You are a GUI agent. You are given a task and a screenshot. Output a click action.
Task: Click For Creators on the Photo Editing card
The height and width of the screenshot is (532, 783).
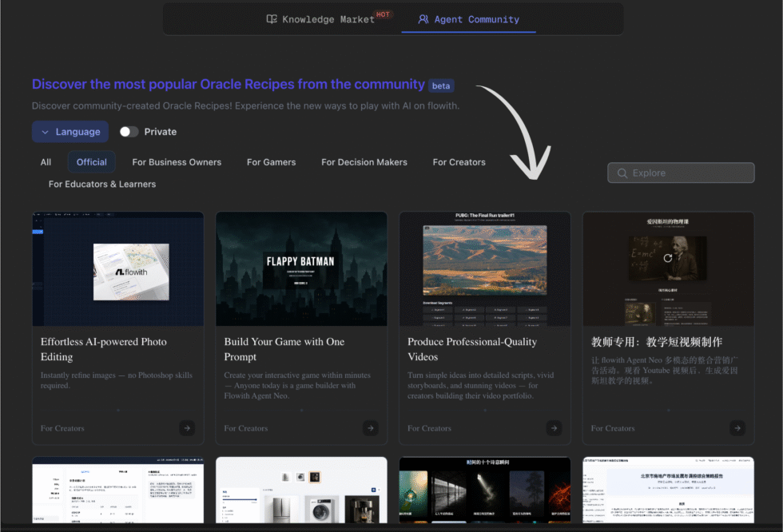tap(62, 428)
